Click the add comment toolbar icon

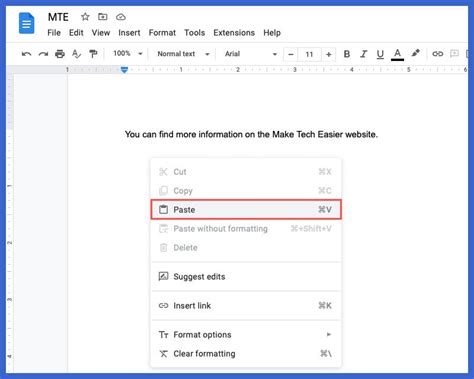[x=454, y=54]
